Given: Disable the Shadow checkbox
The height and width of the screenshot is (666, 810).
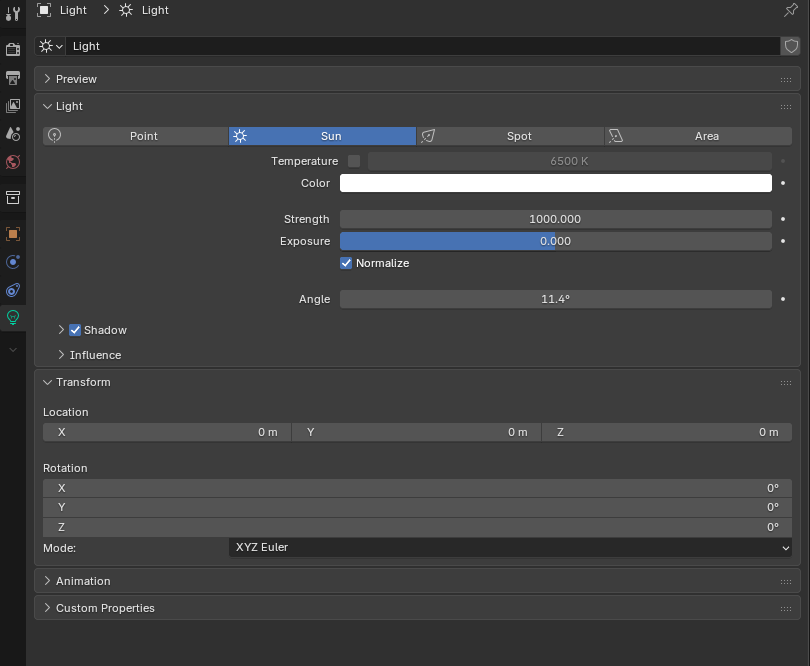Looking at the screenshot, I should pos(75,330).
